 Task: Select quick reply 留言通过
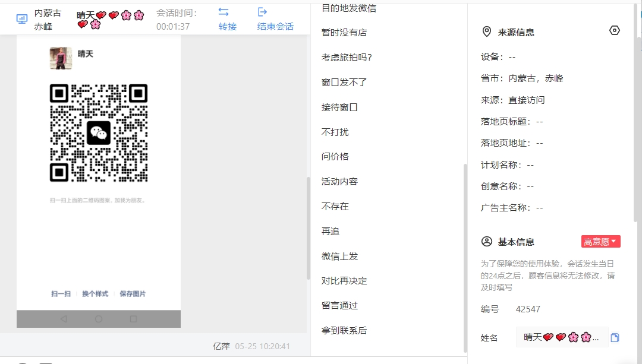[x=339, y=306]
